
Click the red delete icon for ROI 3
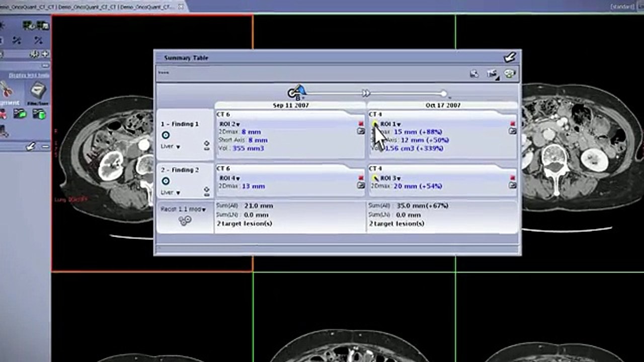pyautogui.click(x=513, y=177)
